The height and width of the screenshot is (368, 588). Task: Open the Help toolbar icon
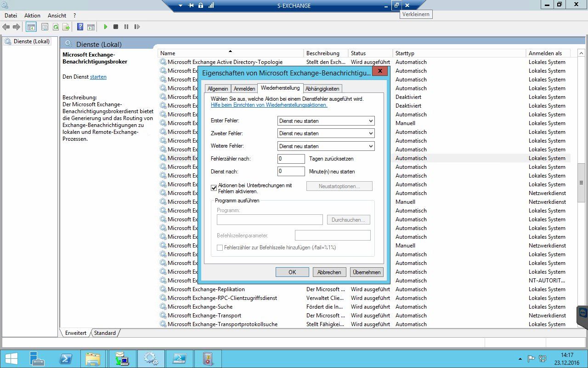[80, 27]
